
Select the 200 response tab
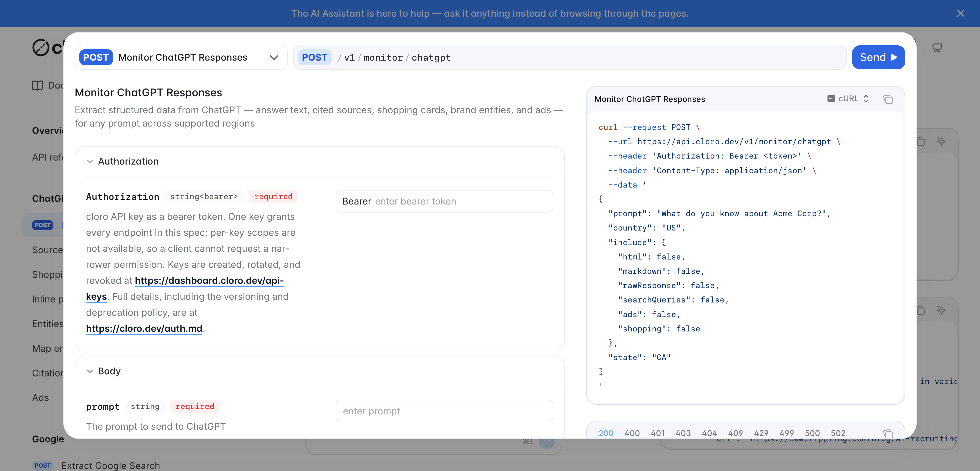point(606,433)
